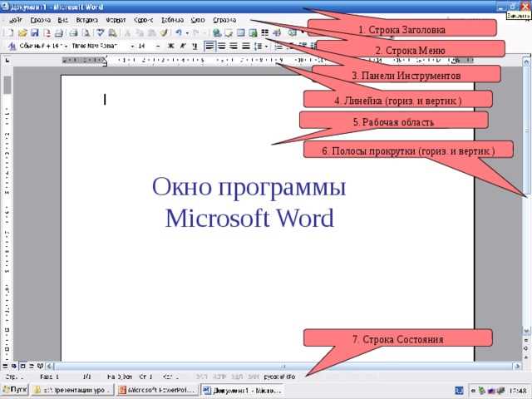The image size is (532, 399).
Task: Open the Вид menu
Action: (x=63, y=20)
